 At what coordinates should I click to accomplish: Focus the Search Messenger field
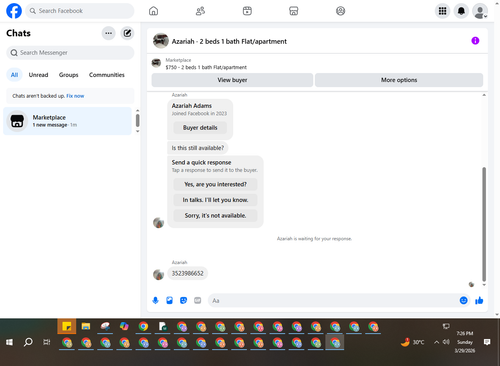[70, 53]
